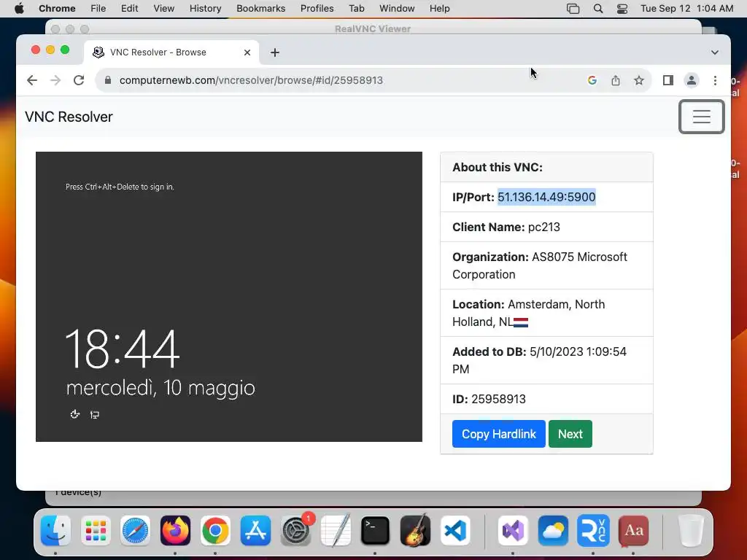Reload the VNC Resolver page
747x560 pixels.
[x=79, y=80]
